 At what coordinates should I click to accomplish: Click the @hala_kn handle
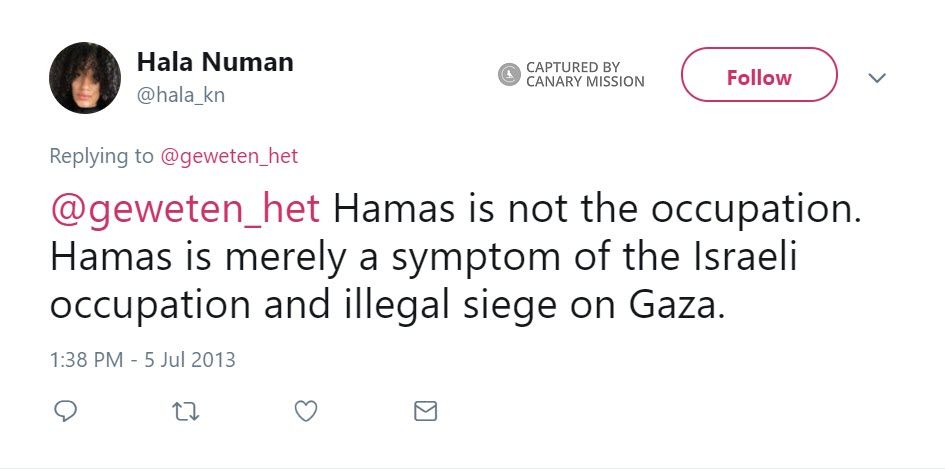click(181, 95)
